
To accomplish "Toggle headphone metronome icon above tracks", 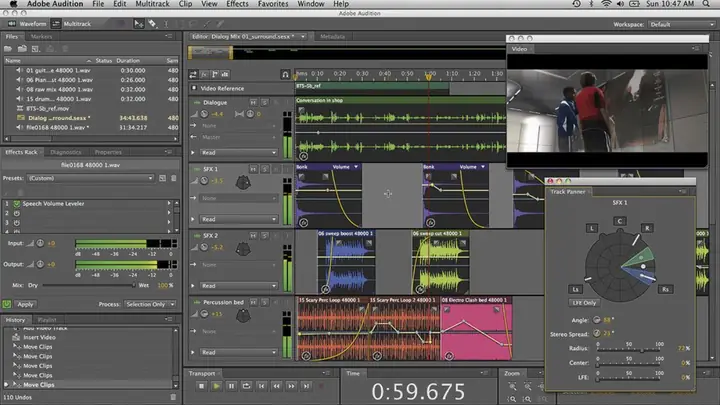I will coord(285,74).
